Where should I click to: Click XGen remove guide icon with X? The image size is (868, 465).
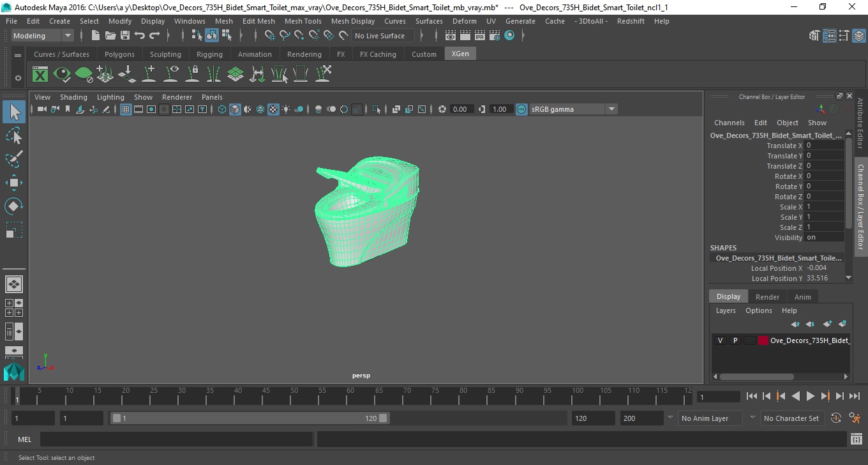[x=322, y=75]
